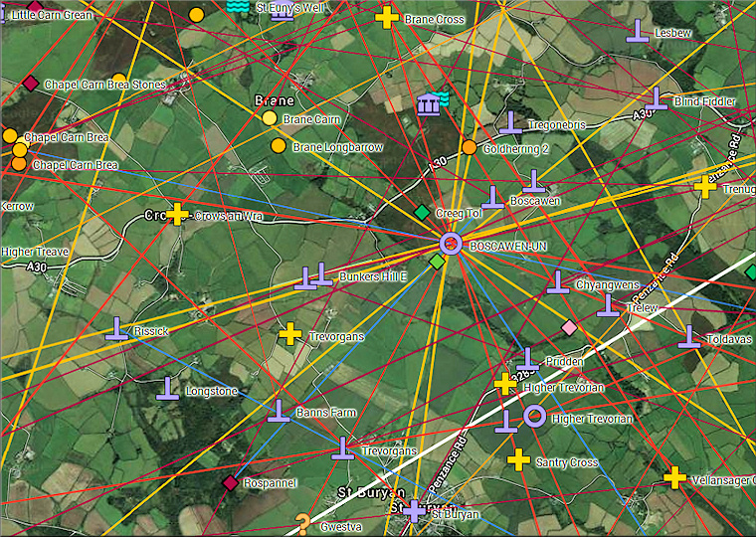The height and width of the screenshot is (537, 756).
Task: Select the Creeg Tol green diamond marker
Action: point(422,212)
